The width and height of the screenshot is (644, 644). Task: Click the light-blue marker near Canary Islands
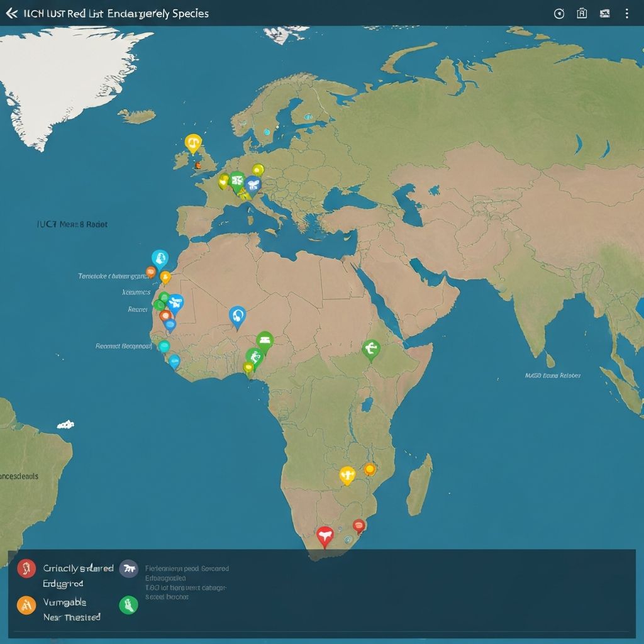click(x=160, y=258)
